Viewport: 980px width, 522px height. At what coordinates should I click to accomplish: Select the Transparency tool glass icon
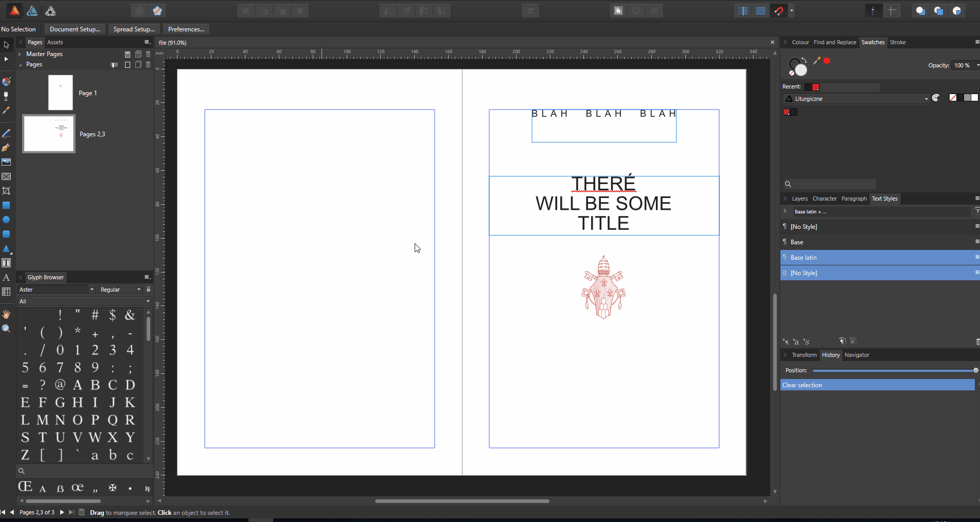tap(6, 96)
